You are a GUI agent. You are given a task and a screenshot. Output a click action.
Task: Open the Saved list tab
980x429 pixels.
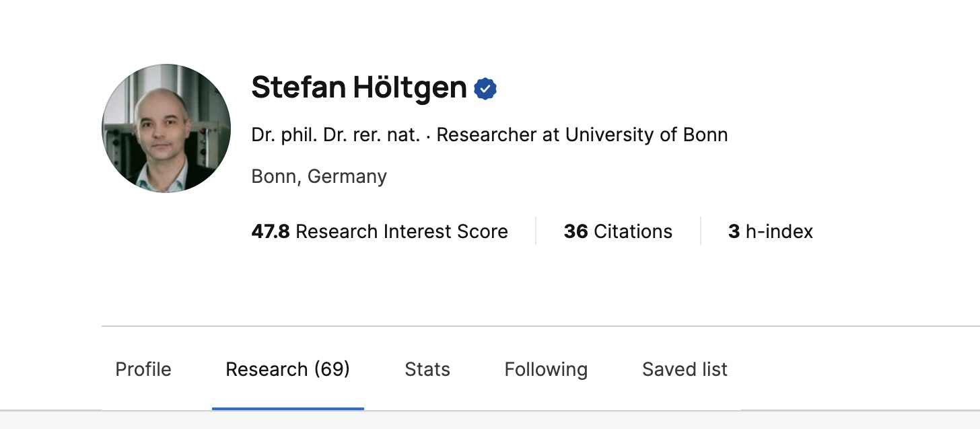click(x=685, y=369)
